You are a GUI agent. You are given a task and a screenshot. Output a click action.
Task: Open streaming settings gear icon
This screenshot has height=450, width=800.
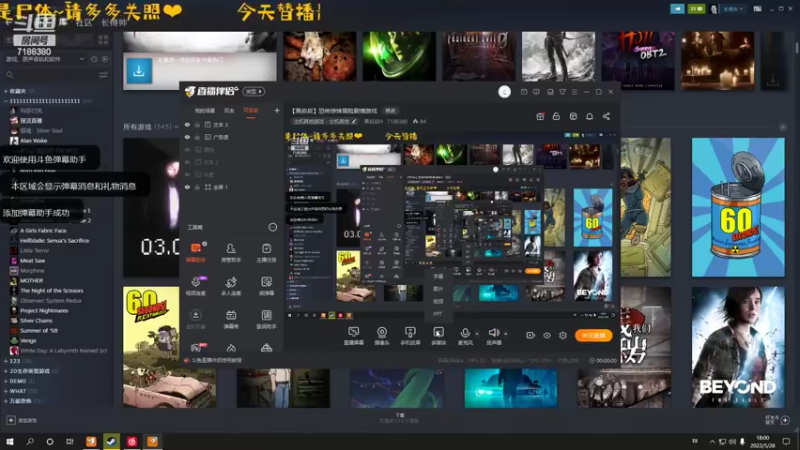pos(563,335)
